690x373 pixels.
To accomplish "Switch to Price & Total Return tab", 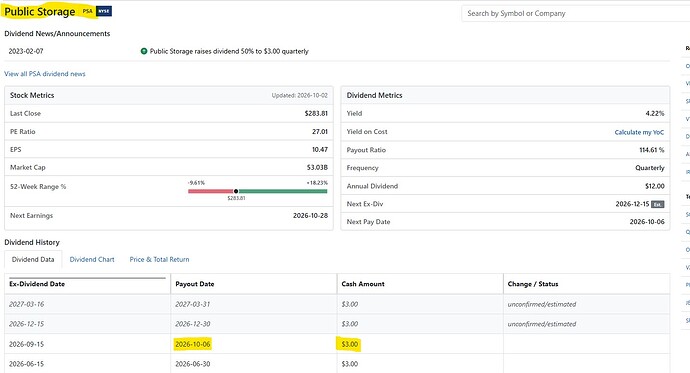I will (x=159, y=260).
